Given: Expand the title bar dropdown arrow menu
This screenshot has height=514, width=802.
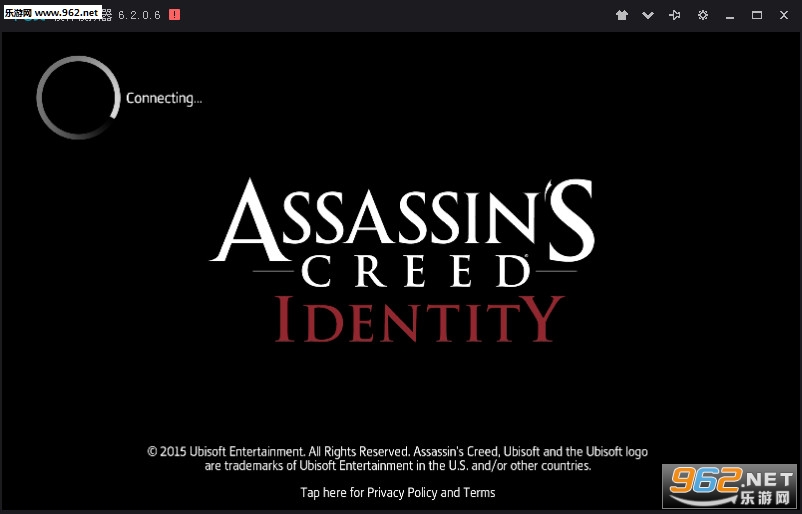Looking at the screenshot, I should tap(648, 15).
